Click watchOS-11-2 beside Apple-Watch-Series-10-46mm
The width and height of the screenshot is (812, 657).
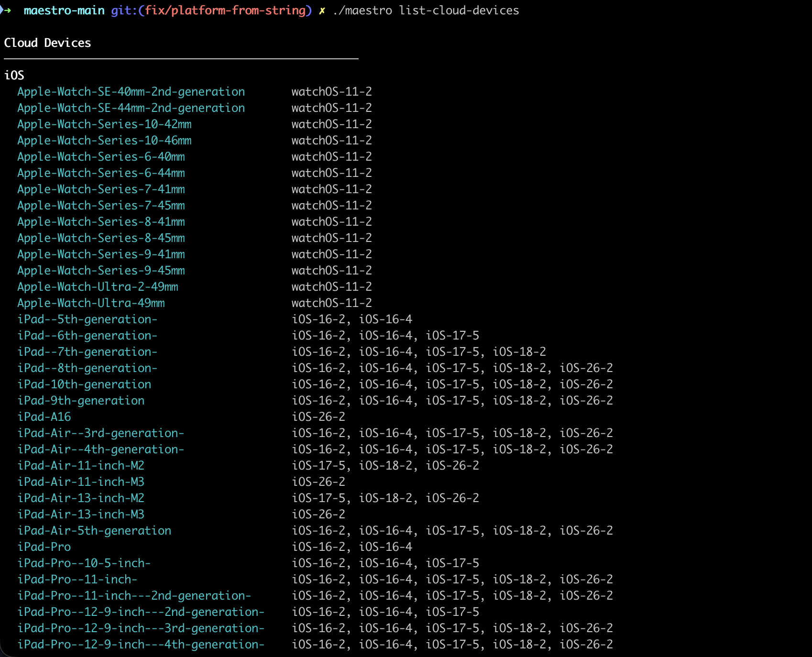pos(332,141)
